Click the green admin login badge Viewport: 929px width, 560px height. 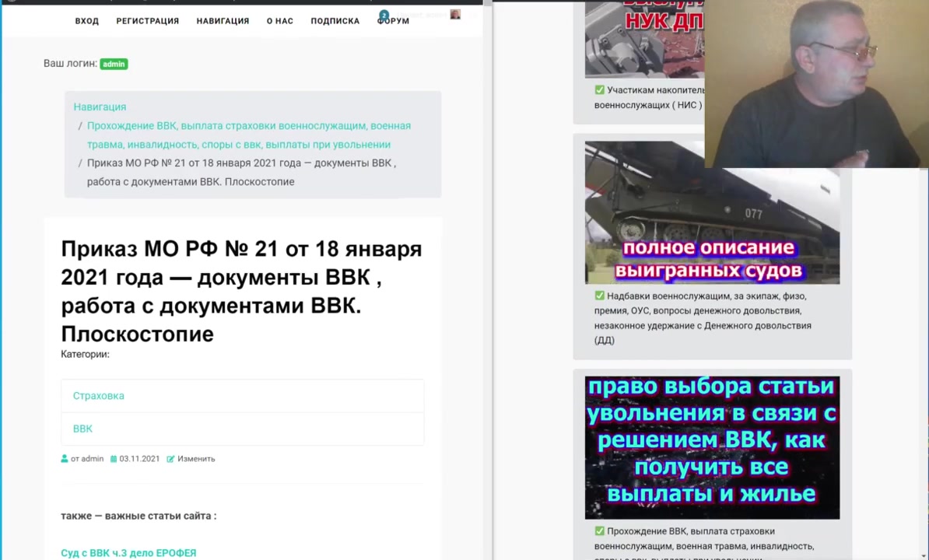(114, 64)
